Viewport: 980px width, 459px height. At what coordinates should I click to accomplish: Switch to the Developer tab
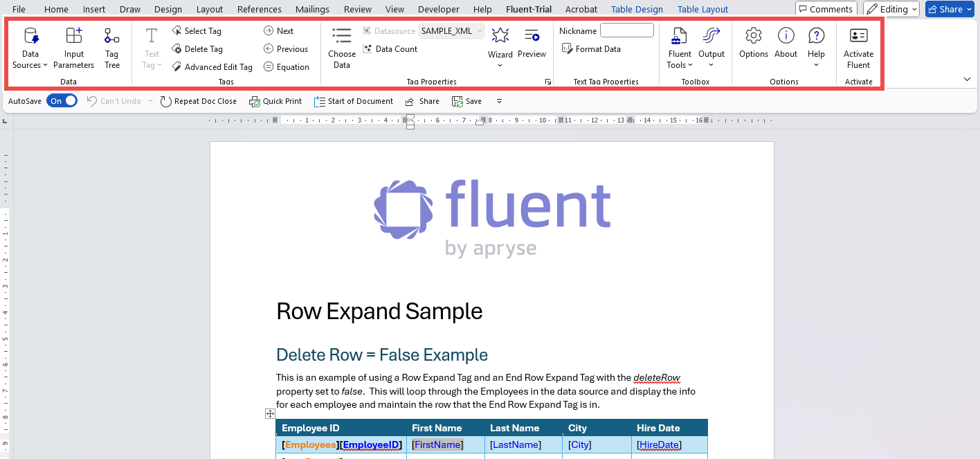(439, 9)
